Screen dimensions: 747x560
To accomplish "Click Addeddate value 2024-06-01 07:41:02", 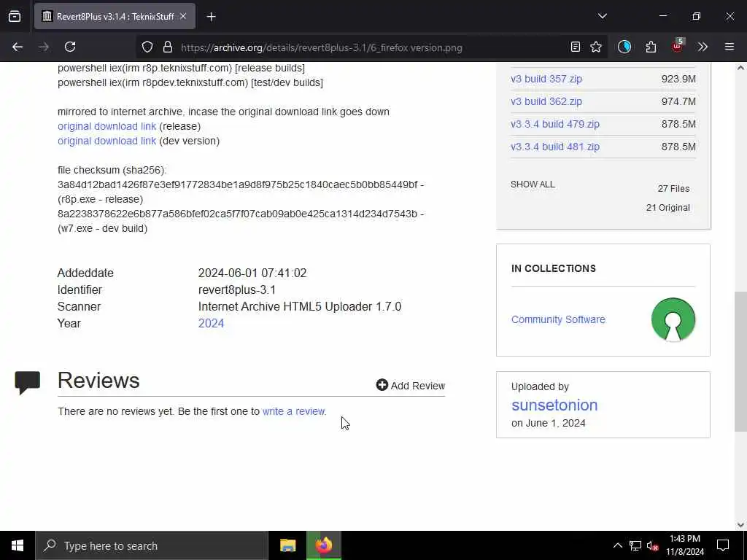I will coord(252,273).
